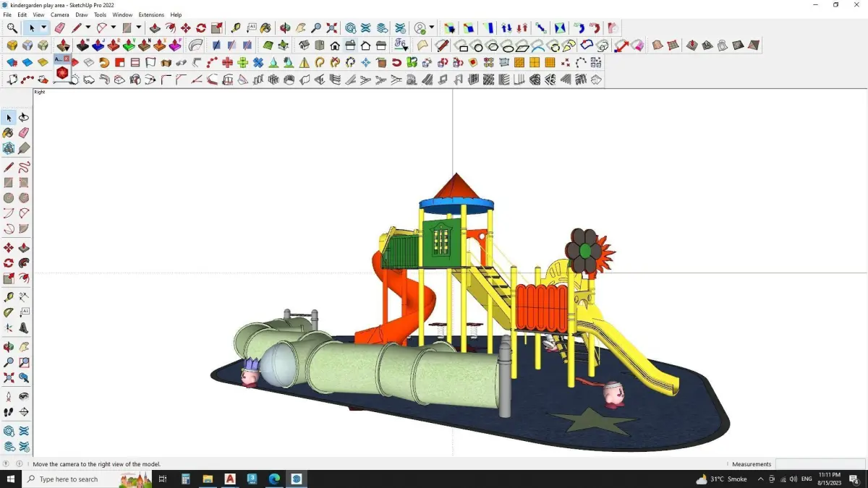Pick the Offset tool in left toolbar
Viewport: 868px width, 488px height.
24,278
